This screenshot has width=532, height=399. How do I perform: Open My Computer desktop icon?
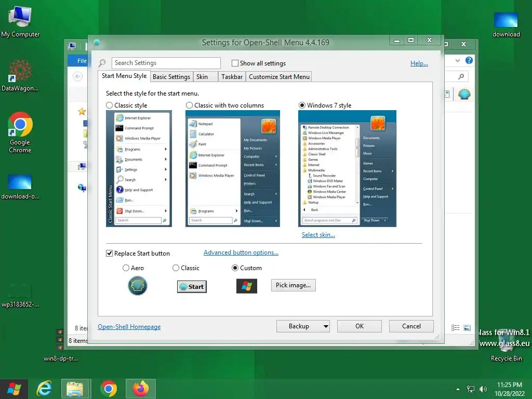pos(20,22)
